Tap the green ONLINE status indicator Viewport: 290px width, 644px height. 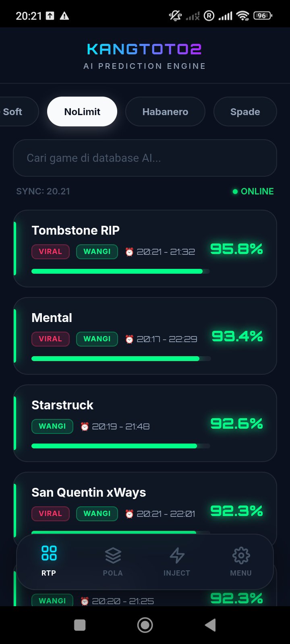coord(253,192)
